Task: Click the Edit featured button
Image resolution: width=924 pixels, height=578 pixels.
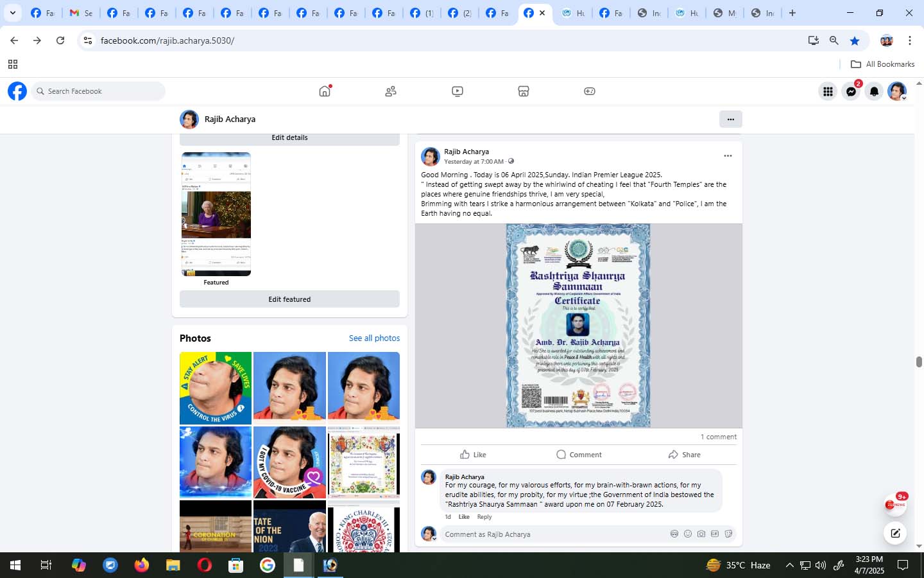Action: 289,299
